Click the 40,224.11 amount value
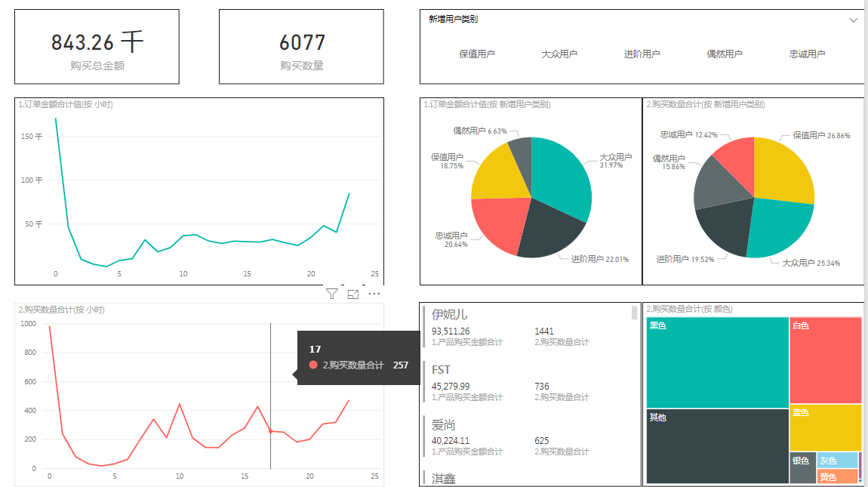This screenshot has width=868, height=487. [451, 441]
